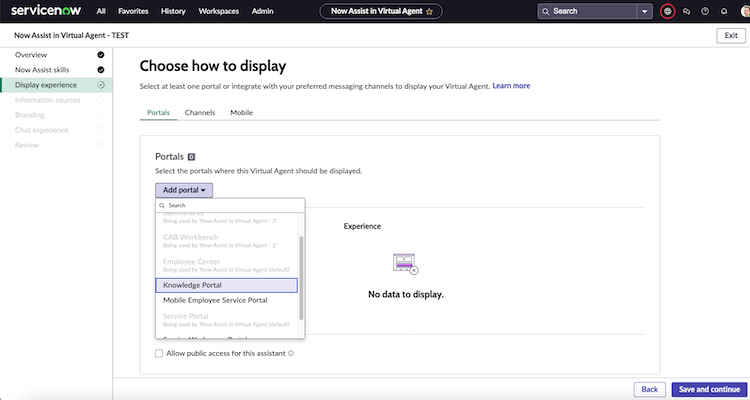750x400 pixels.
Task: Favorite Now Assist in Virtual Agent star
Action: click(x=429, y=11)
